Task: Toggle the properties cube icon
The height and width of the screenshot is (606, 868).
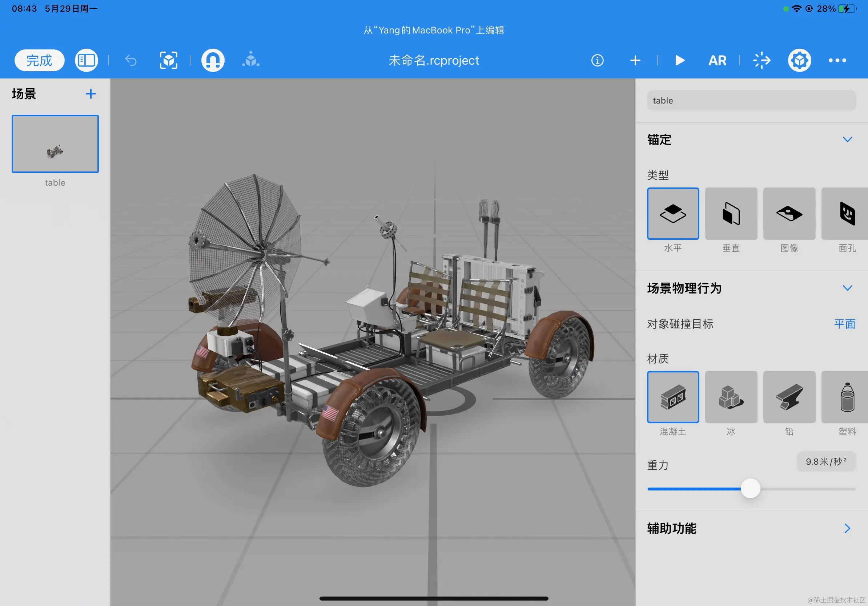Action: tap(799, 60)
